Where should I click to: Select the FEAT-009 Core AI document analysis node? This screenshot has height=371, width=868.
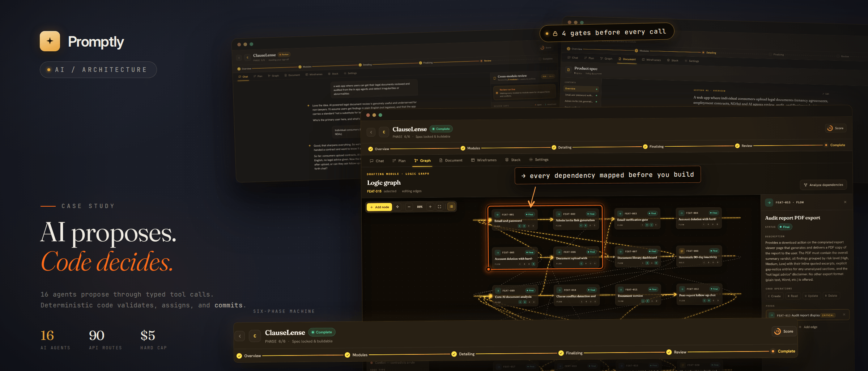[x=515, y=296]
